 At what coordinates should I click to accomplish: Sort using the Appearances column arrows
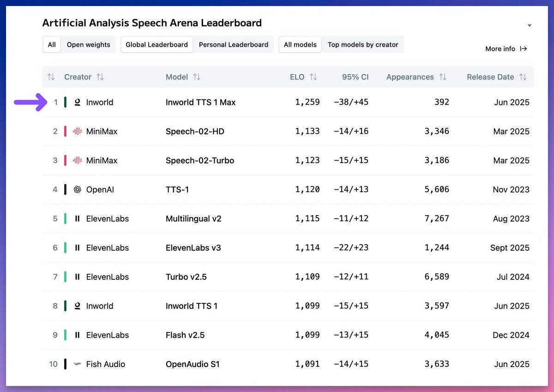[x=443, y=77]
